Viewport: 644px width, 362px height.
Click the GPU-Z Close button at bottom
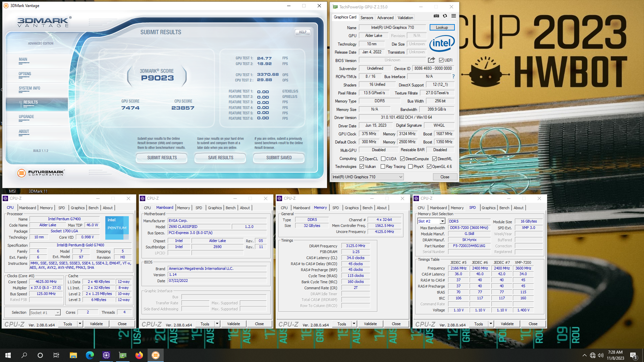[x=444, y=177]
